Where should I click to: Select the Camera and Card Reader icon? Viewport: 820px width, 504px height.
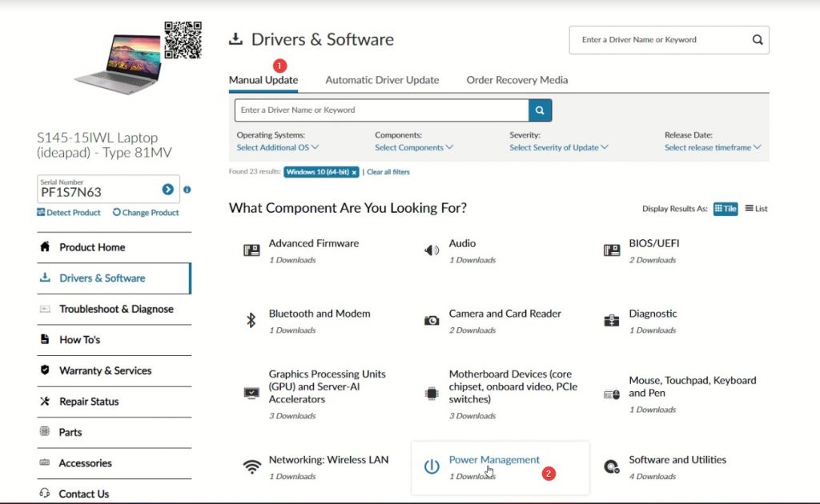click(x=432, y=320)
